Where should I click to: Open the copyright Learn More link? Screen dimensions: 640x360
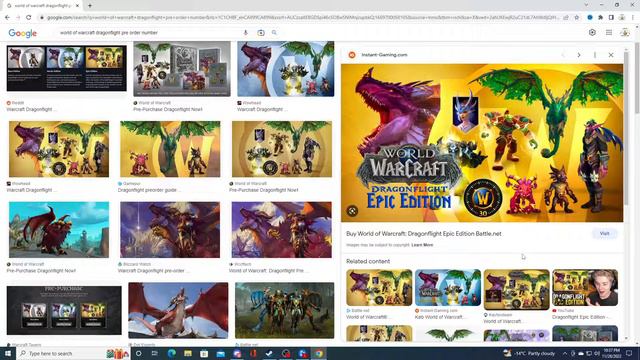click(x=422, y=245)
